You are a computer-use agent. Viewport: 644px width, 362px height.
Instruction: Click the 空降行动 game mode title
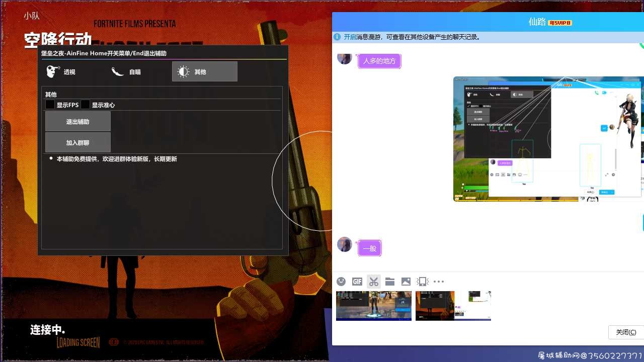(x=58, y=39)
